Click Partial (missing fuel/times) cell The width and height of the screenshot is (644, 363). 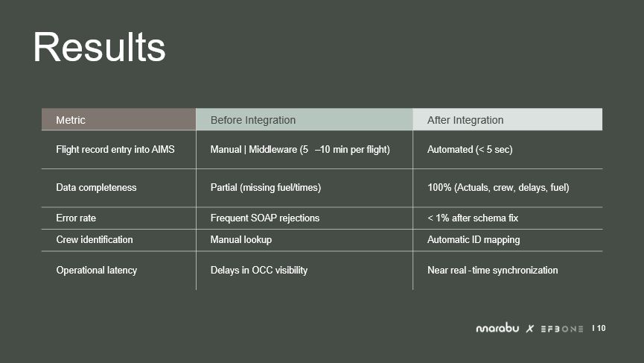pyautogui.click(x=266, y=188)
